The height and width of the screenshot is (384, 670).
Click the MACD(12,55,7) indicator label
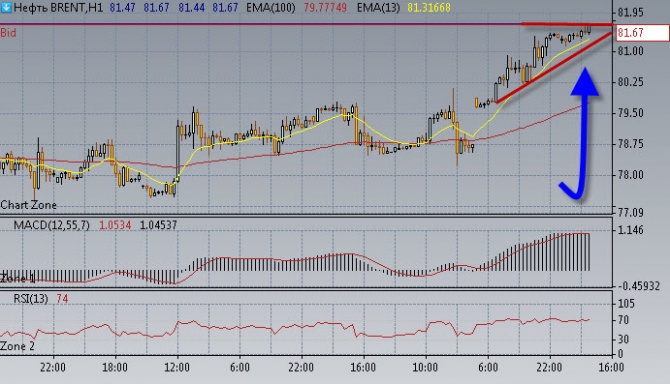(52, 225)
